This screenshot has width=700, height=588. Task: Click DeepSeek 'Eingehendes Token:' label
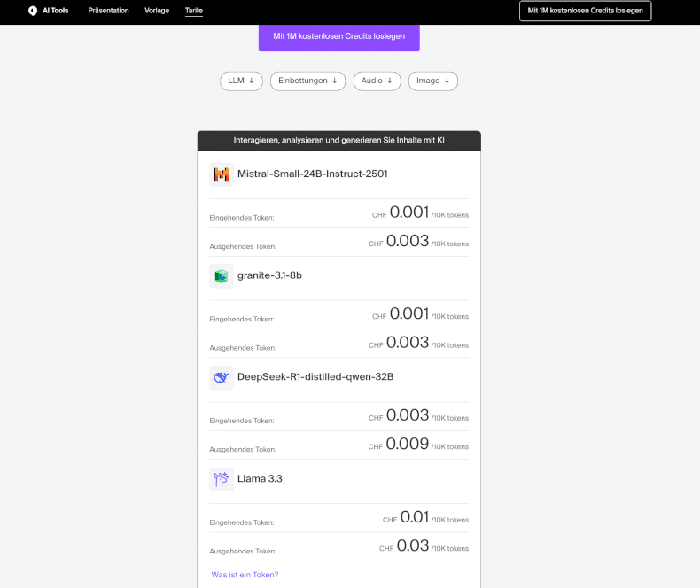[x=242, y=421]
